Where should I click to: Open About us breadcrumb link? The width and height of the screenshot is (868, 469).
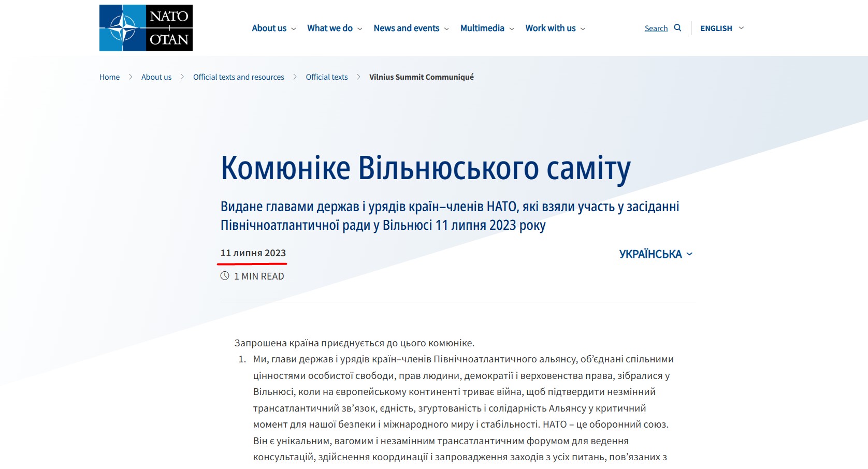[x=156, y=77]
